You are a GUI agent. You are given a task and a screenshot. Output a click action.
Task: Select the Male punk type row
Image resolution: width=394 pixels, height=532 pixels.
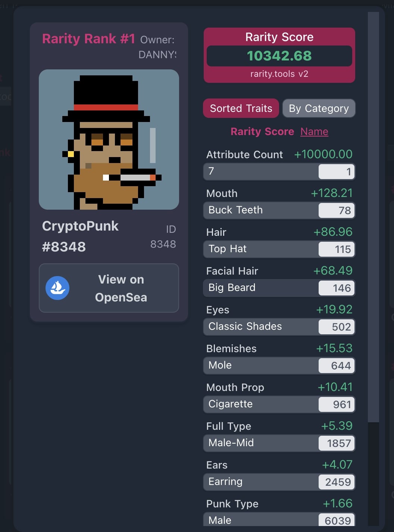pyautogui.click(x=279, y=520)
